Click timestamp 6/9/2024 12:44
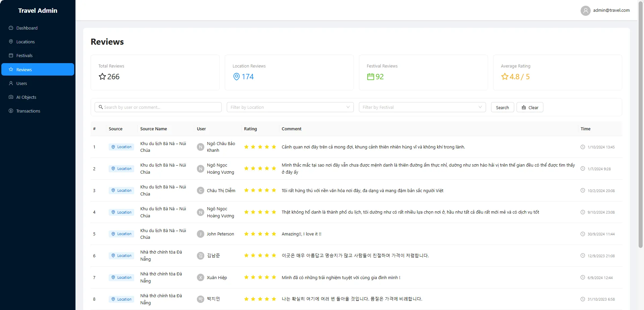The image size is (644, 310). [600, 278]
